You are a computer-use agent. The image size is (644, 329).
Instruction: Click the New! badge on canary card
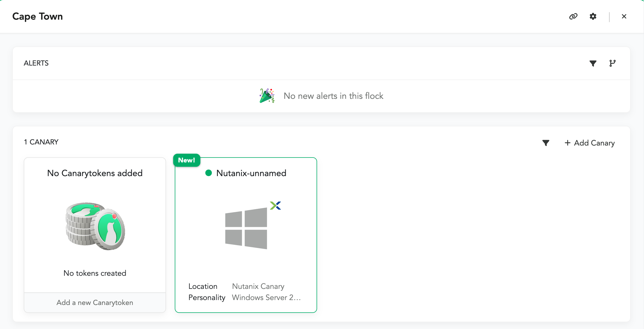pyautogui.click(x=186, y=160)
